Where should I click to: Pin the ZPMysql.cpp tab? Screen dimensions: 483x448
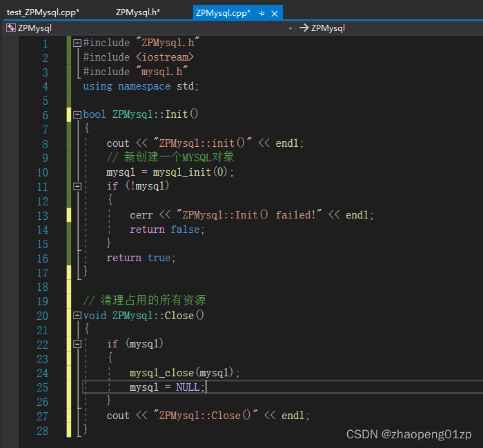pos(262,13)
